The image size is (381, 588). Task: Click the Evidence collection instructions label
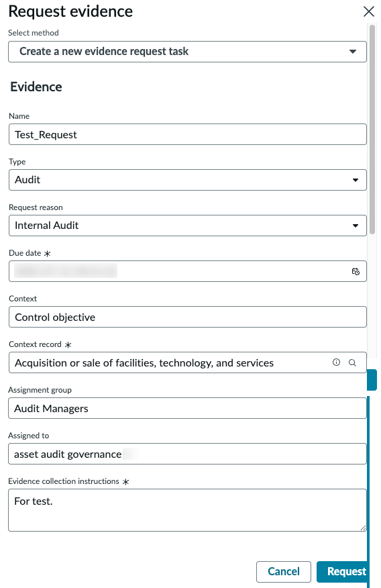pos(64,481)
